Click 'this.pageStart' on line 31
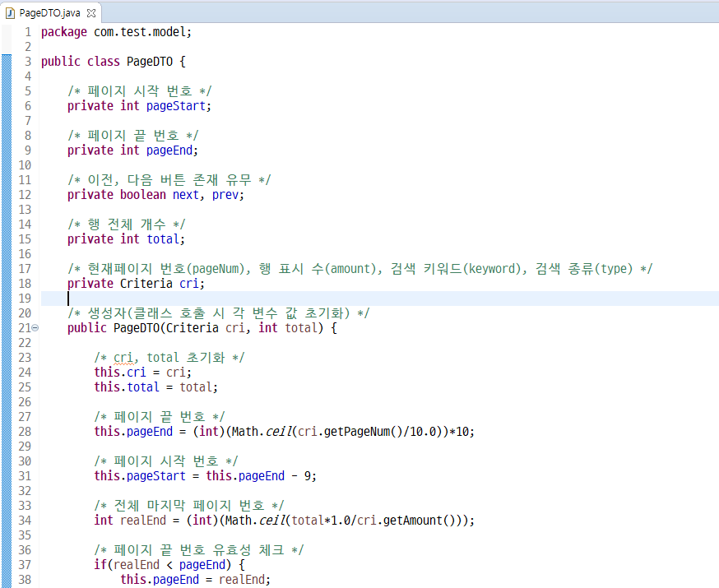The width and height of the screenshot is (719, 588). [x=140, y=476]
